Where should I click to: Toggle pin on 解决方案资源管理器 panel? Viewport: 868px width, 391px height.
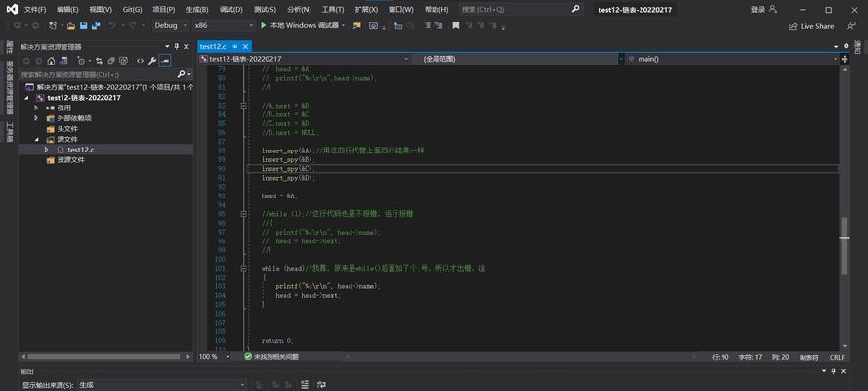(177, 47)
